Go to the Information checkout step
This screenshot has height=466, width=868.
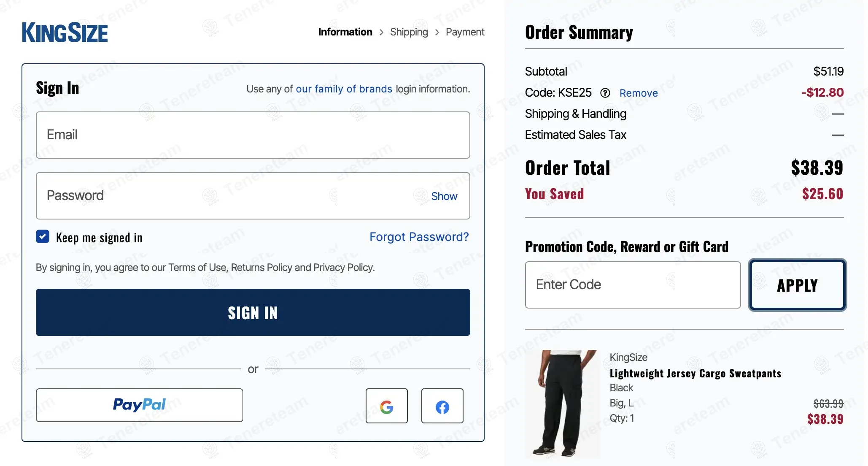click(x=345, y=32)
